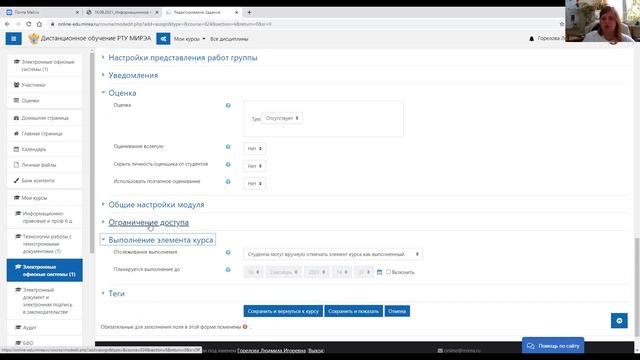The width and height of the screenshot is (640, 360).
Task: Switch to the Почта Mail.ru browser tab
Action: (x=41, y=12)
